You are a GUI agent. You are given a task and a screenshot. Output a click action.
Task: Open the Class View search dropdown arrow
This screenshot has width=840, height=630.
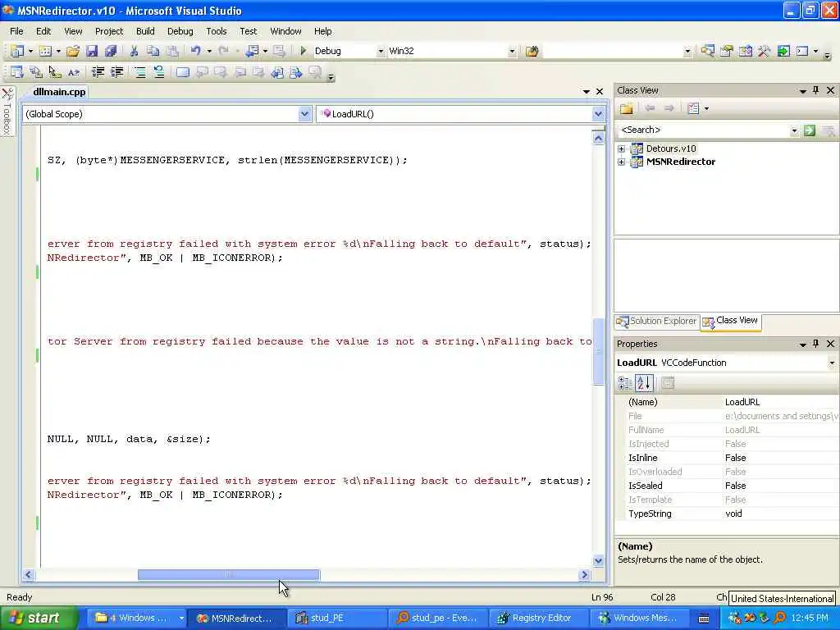(x=794, y=130)
